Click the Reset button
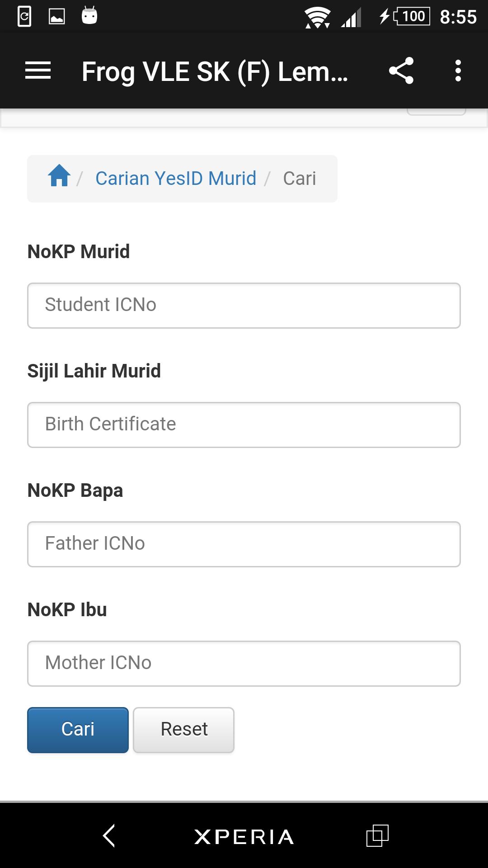This screenshot has height=868, width=488. pos(183,730)
